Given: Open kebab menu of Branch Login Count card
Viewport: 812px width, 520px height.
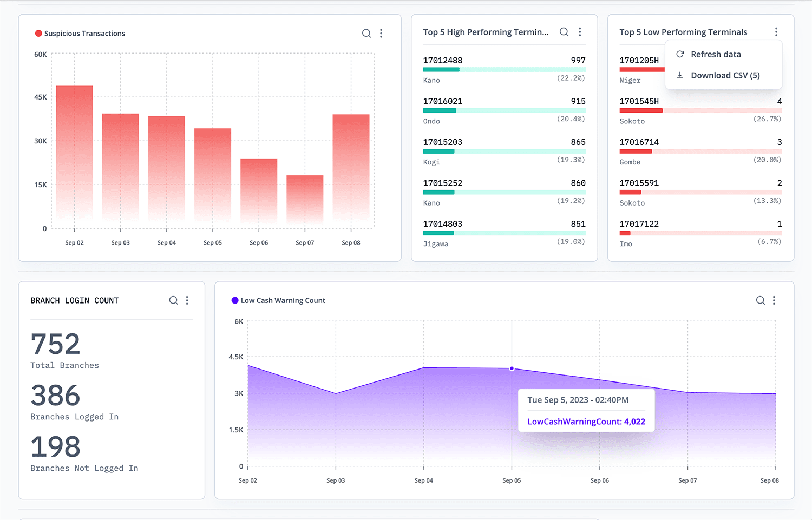Looking at the screenshot, I should point(187,300).
